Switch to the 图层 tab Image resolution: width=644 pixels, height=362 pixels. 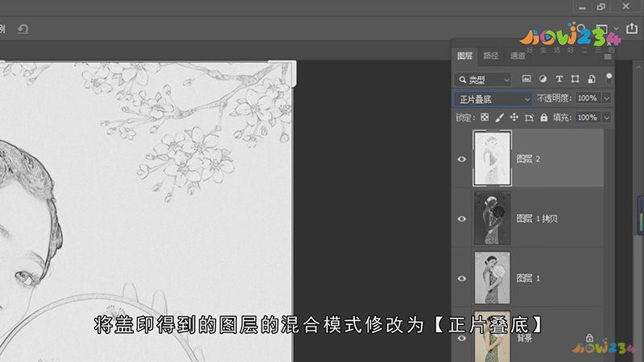click(464, 56)
